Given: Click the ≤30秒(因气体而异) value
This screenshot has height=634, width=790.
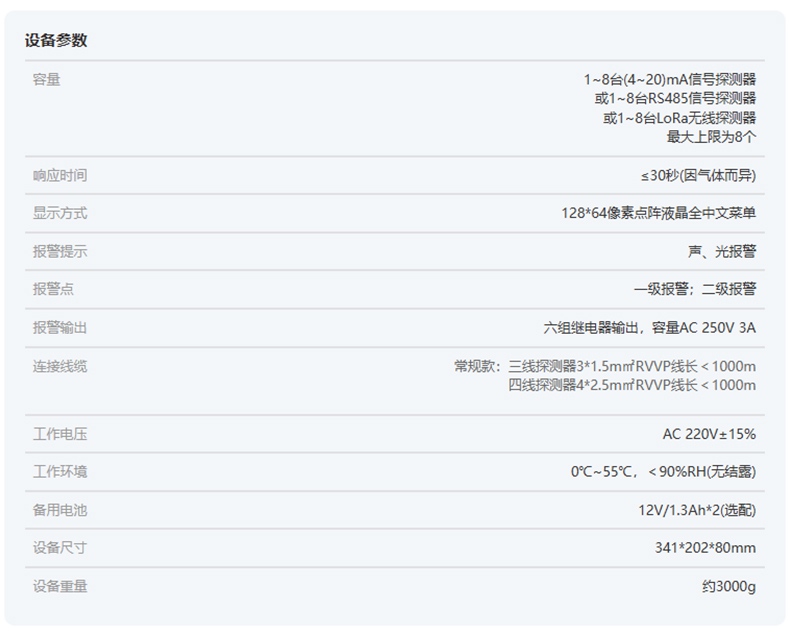Looking at the screenshot, I should pyautogui.click(x=698, y=175).
